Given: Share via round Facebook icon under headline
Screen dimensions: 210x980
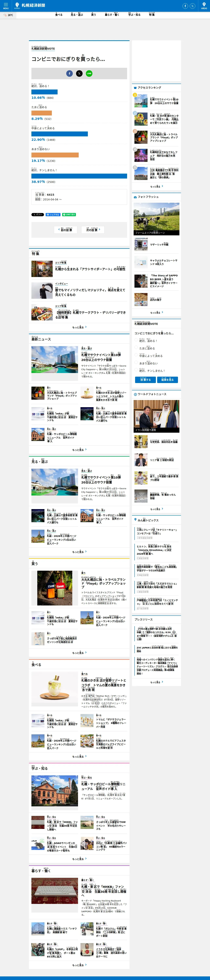Looking at the screenshot, I should [69, 73].
